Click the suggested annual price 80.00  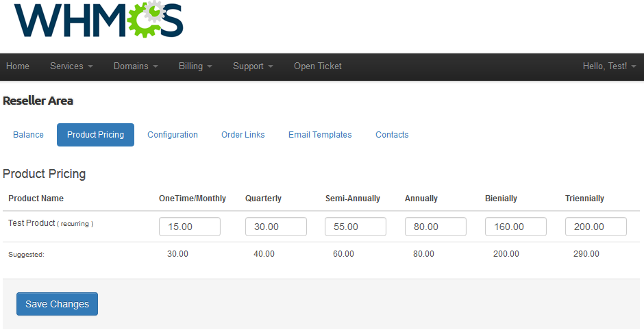click(x=424, y=254)
